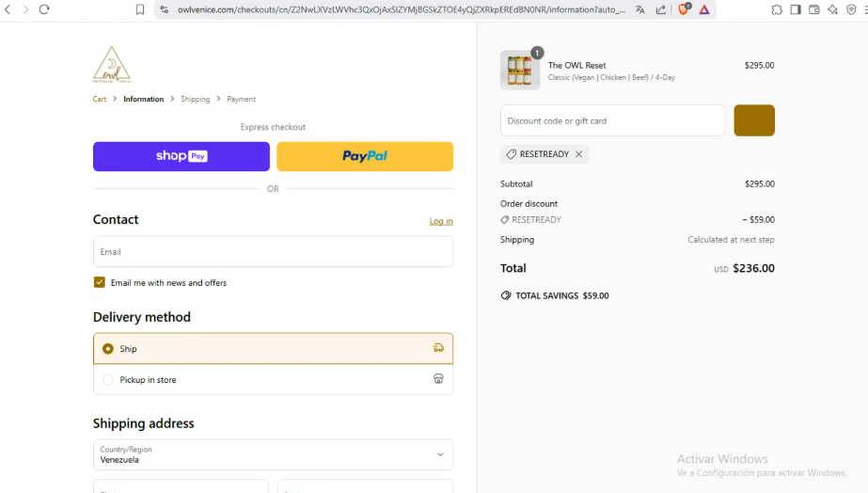Click the OWL Venice store logo

pos(112,64)
